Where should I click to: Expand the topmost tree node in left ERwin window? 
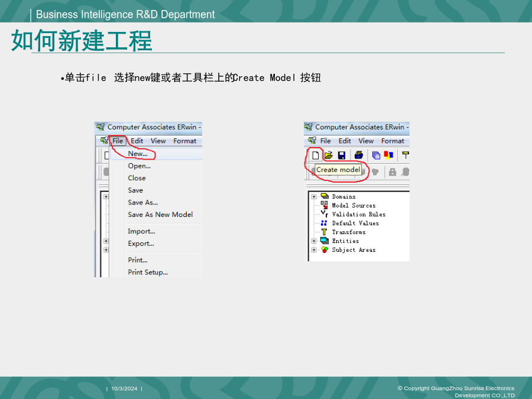[x=106, y=196]
